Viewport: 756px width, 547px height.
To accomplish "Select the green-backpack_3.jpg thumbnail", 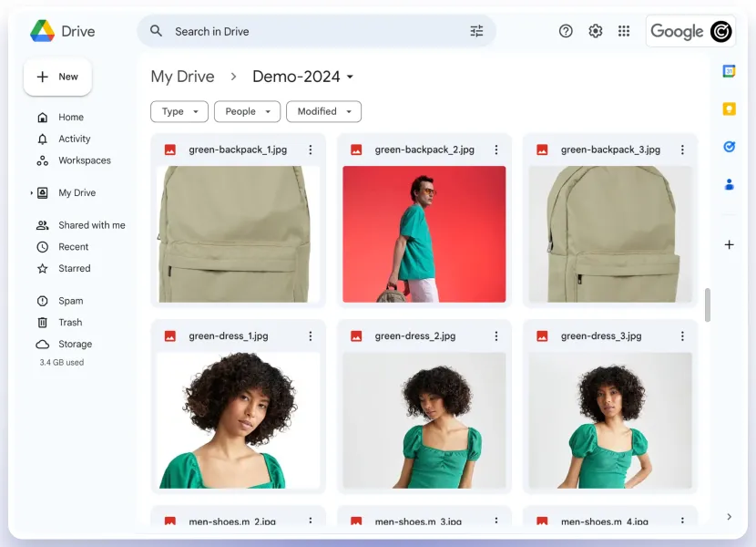I will tap(610, 234).
